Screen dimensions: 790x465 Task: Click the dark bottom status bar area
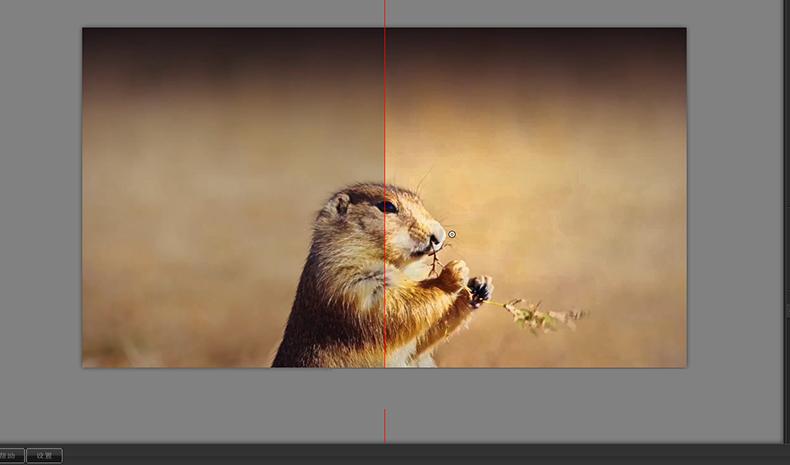[x=400, y=456]
